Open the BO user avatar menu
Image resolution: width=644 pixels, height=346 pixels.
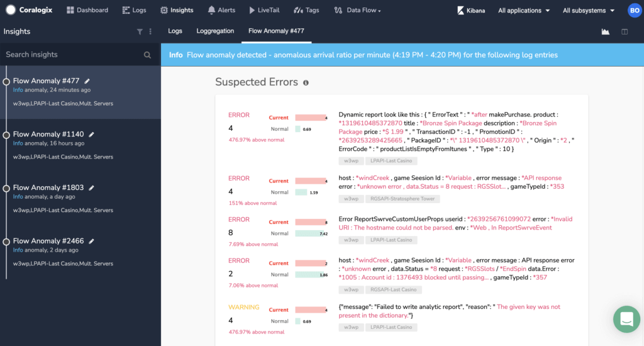tap(635, 10)
